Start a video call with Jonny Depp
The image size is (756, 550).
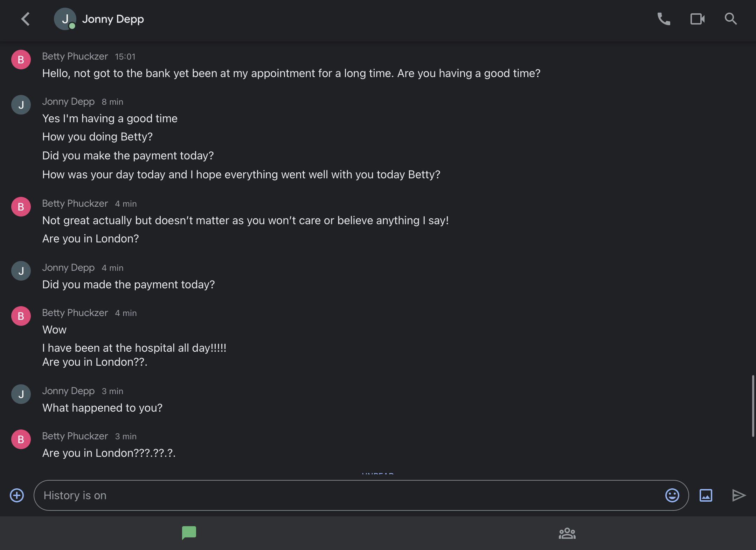pyautogui.click(x=697, y=19)
